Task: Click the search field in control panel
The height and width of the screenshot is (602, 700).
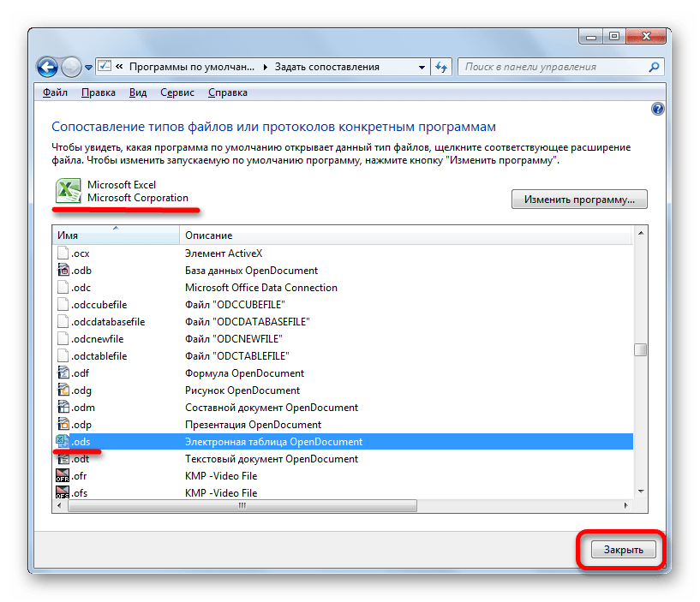Action: click(554, 67)
